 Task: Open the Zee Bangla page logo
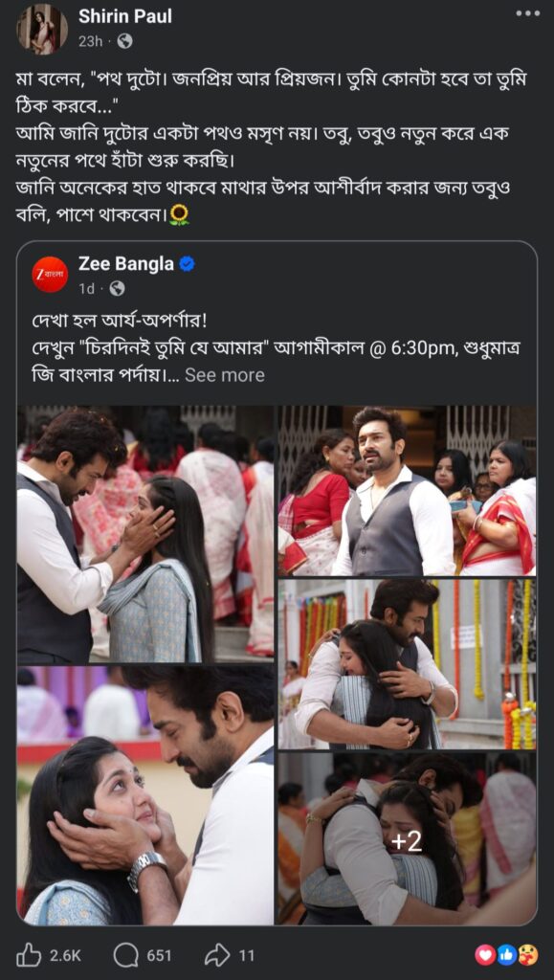point(50,275)
